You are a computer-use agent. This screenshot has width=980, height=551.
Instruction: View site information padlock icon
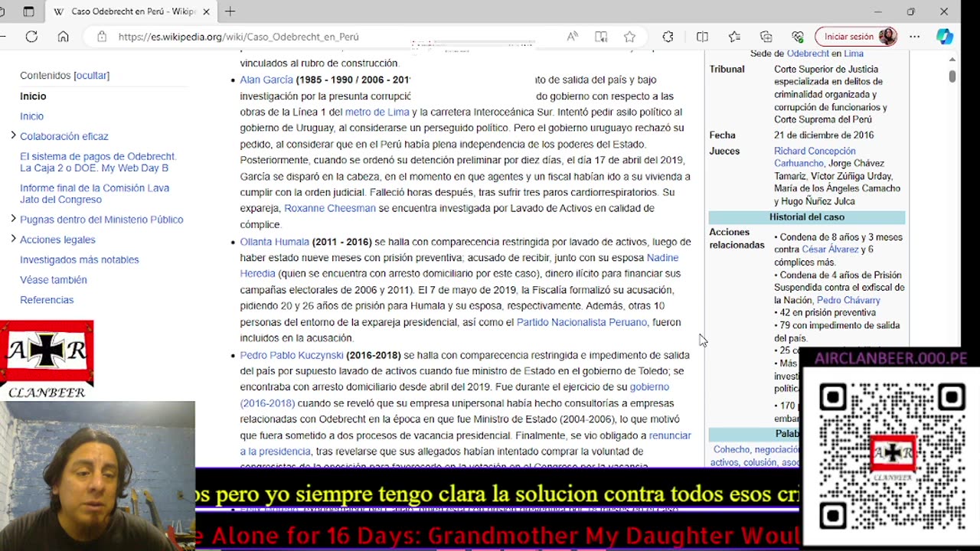pos(102,37)
